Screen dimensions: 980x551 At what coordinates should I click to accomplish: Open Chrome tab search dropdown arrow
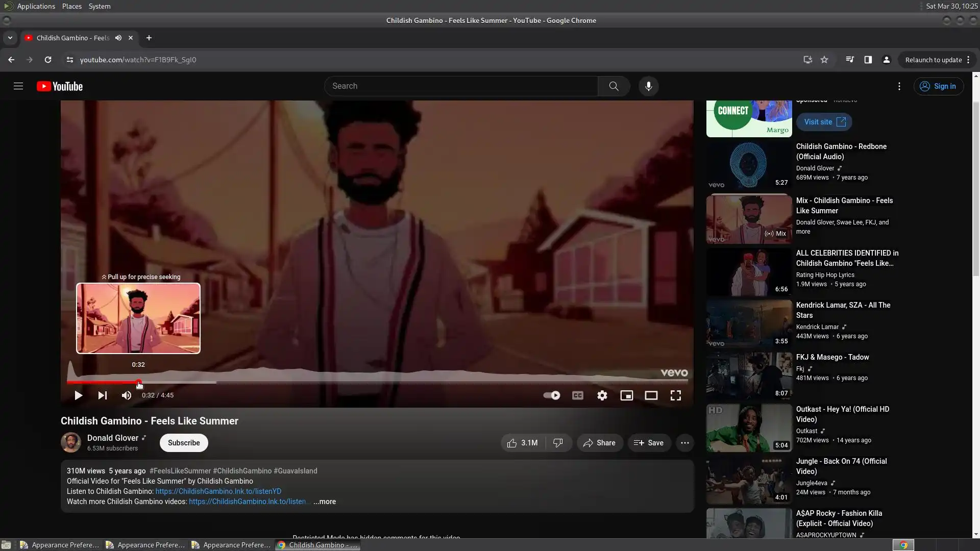click(10, 38)
